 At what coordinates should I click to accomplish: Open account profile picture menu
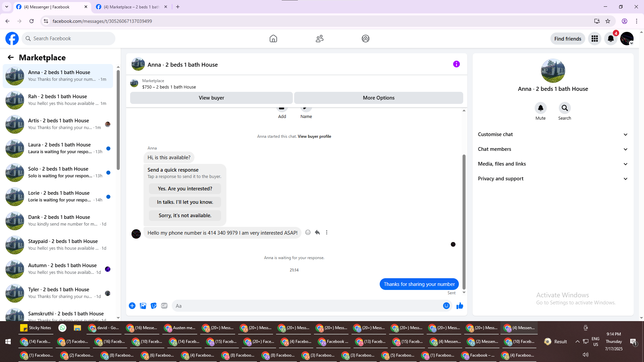tap(627, 39)
